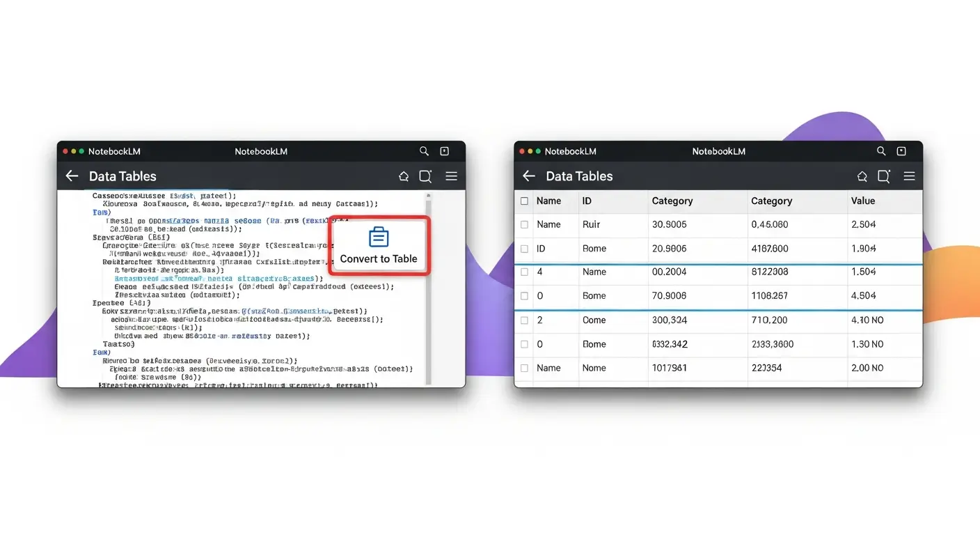Click the Convert to Table button
Image resolution: width=980 pixels, height=535 pixels.
coord(379,245)
